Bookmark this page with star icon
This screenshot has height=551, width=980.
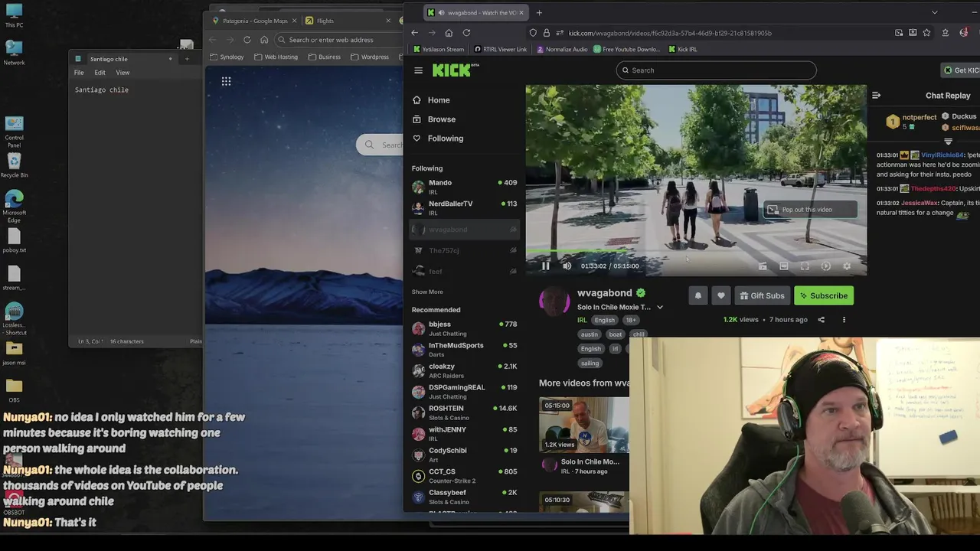(926, 33)
